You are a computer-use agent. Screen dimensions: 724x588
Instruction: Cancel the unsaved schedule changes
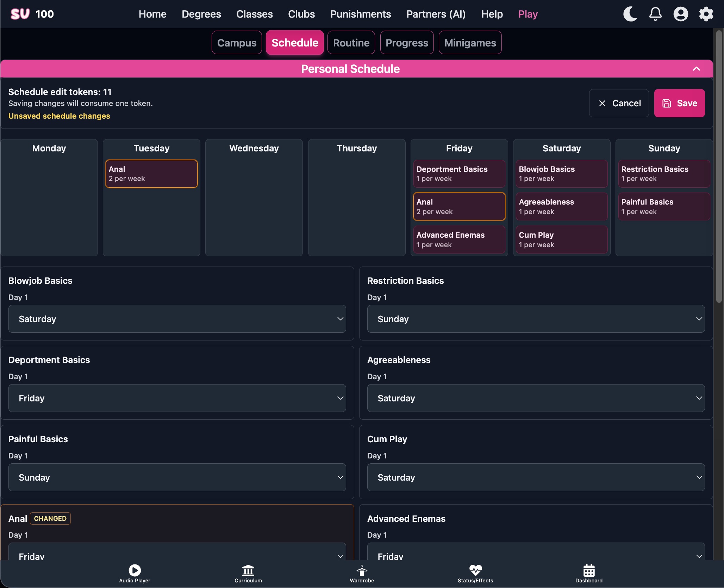coord(619,103)
